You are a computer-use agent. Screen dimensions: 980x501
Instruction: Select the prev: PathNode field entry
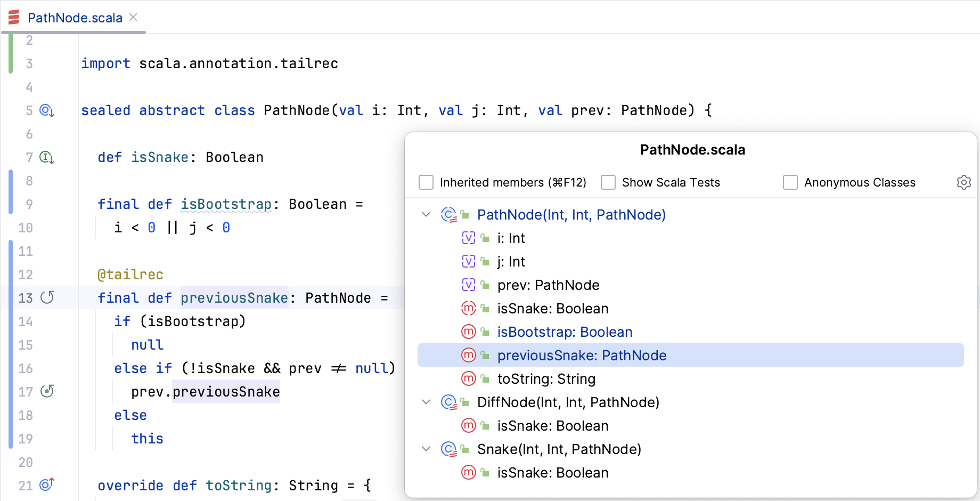pyautogui.click(x=548, y=285)
